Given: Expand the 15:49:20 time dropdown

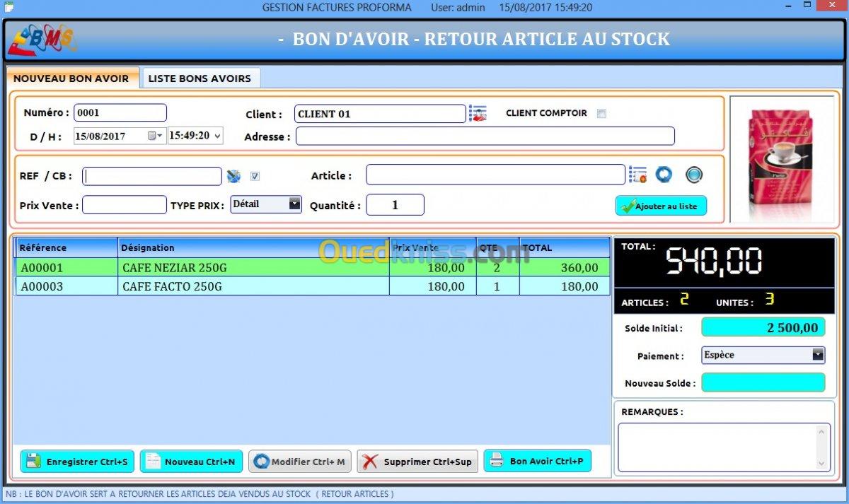Looking at the screenshot, I should pyautogui.click(x=216, y=136).
